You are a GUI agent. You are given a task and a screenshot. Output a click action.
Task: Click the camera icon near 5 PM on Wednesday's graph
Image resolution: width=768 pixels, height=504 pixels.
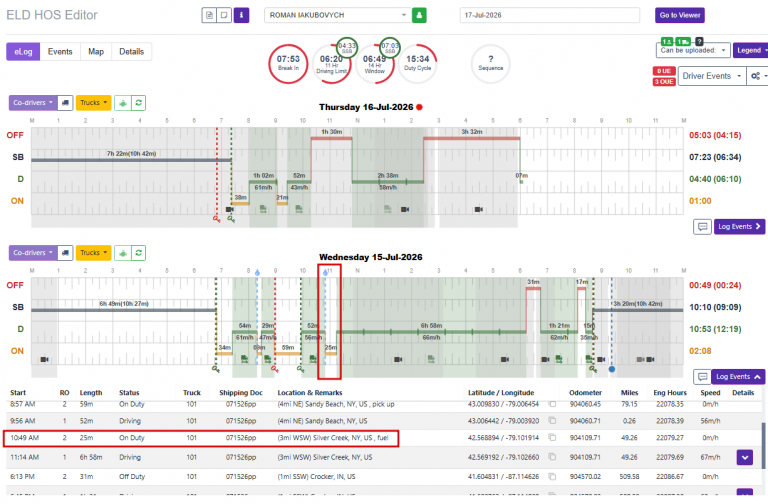point(504,360)
